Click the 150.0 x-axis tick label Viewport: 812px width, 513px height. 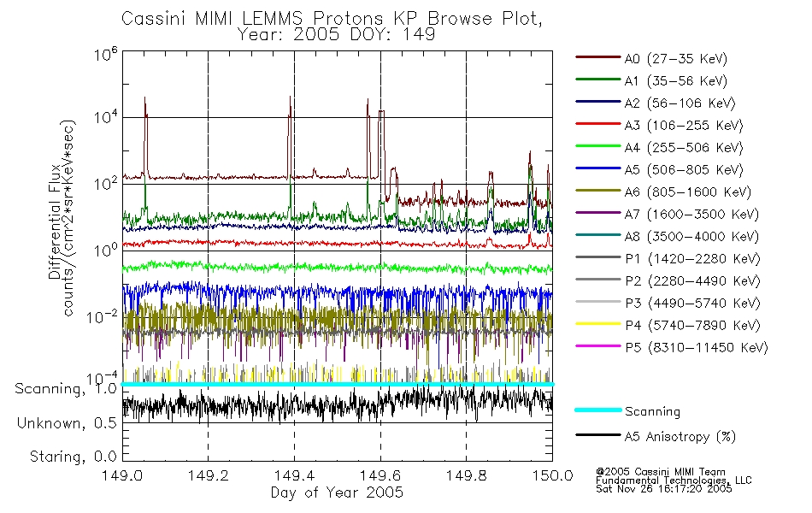552,475
